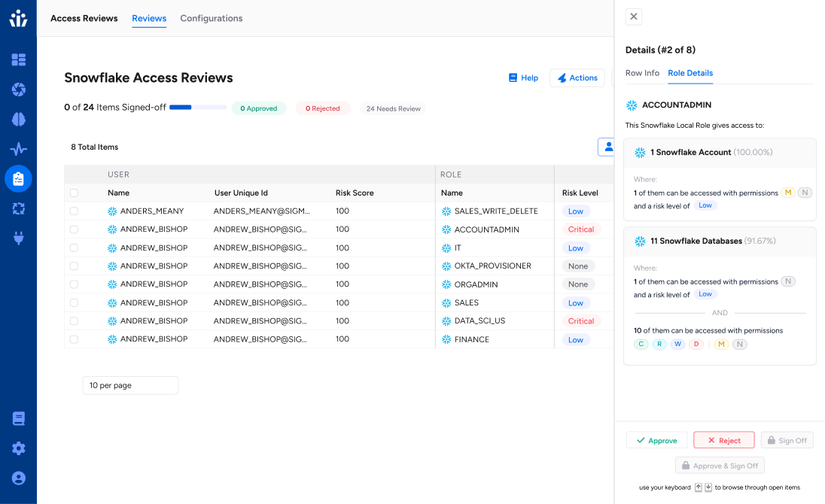
Task: Filter by 24 Needs Review badge
Action: (x=393, y=108)
